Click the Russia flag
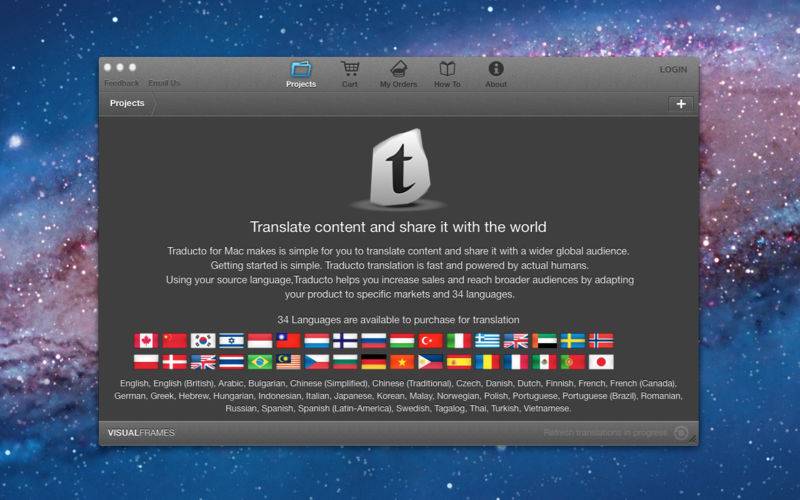 374,341
